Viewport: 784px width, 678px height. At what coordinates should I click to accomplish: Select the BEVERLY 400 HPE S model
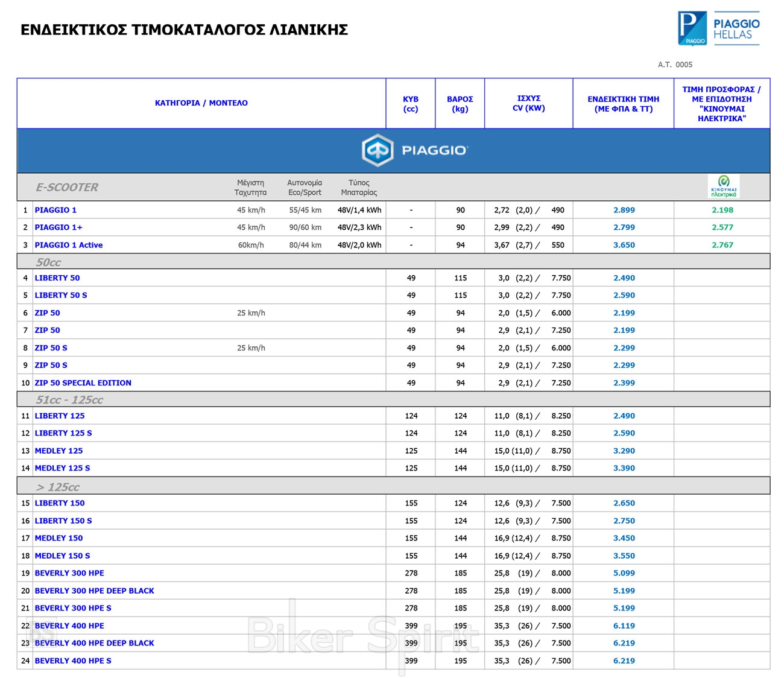click(73, 661)
